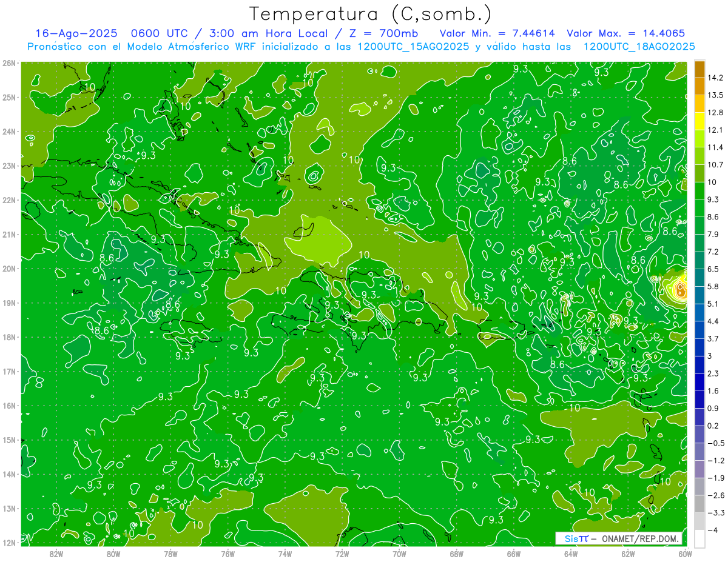Click the 16N latitude label

click(x=9, y=406)
